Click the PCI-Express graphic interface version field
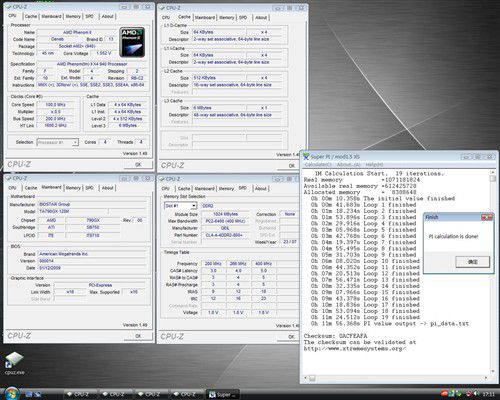500x400 pixels. coord(100,285)
